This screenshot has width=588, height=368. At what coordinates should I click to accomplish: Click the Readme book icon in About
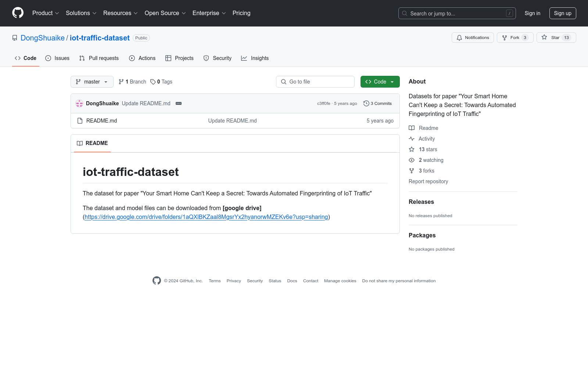pos(412,128)
